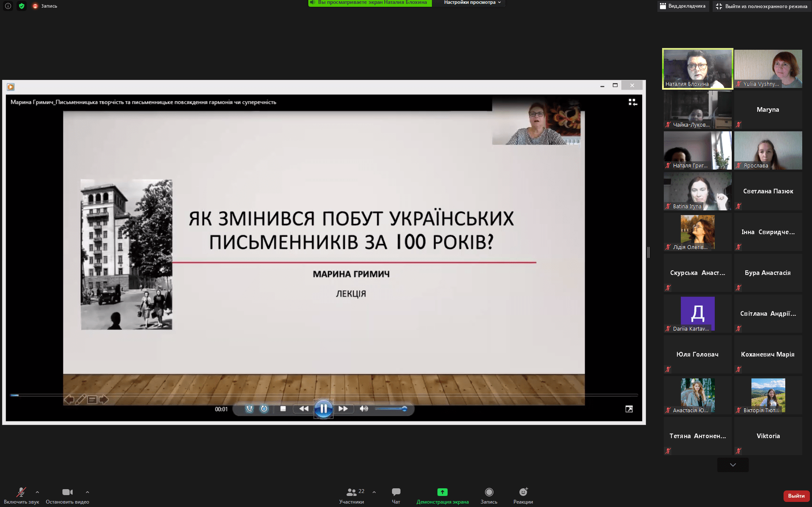Open the Настройки просмотра dropdown
Viewport: 812px width, 507px height.
click(x=469, y=3)
